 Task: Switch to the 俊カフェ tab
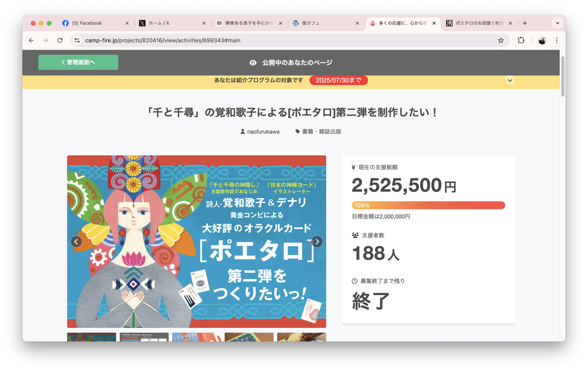(311, 23)
